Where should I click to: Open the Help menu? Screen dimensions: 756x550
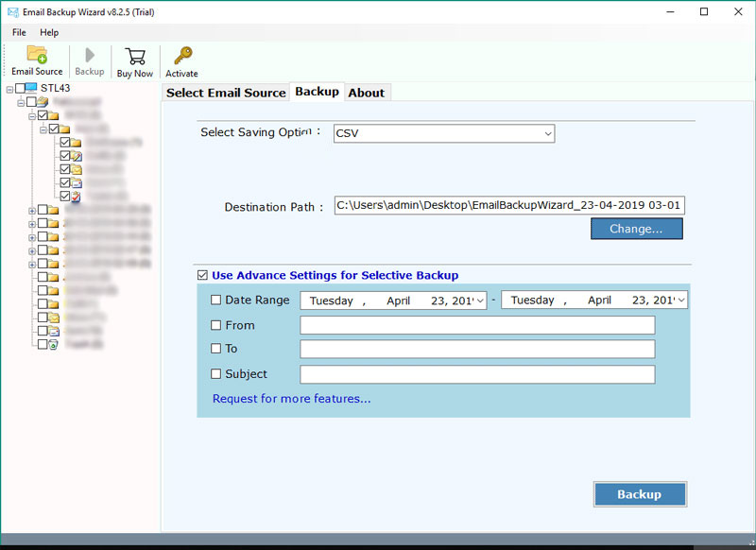[x=49, y=32]
